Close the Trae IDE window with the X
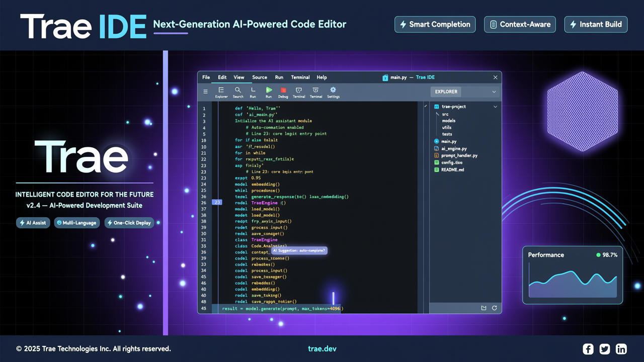Screen dimensions: 644x362 point(495,77)
